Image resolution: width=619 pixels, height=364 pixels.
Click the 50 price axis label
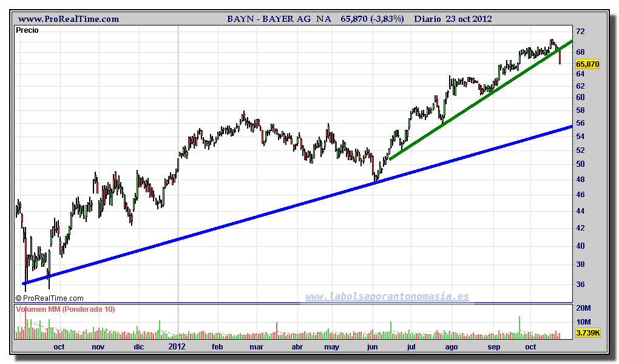click(580, 164)
